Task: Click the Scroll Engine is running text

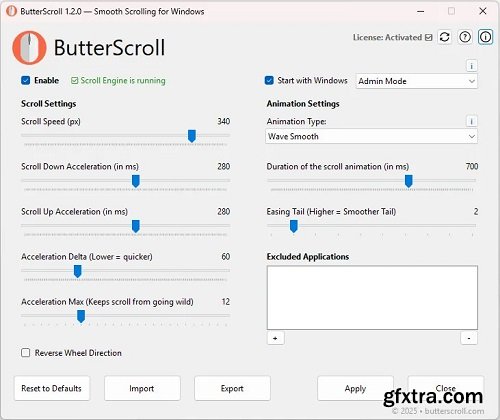Action: point(123,81)
